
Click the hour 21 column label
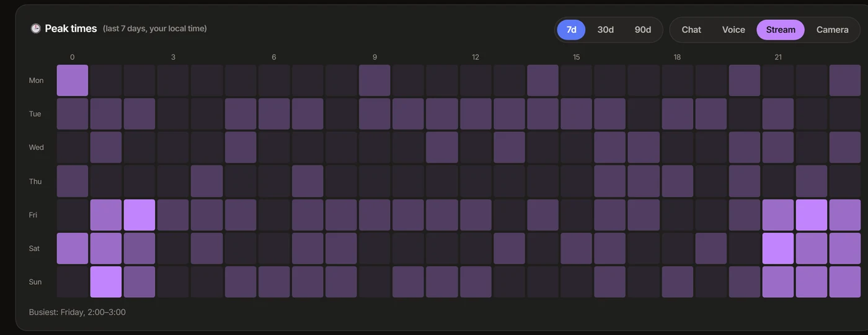tap(778, 57)
